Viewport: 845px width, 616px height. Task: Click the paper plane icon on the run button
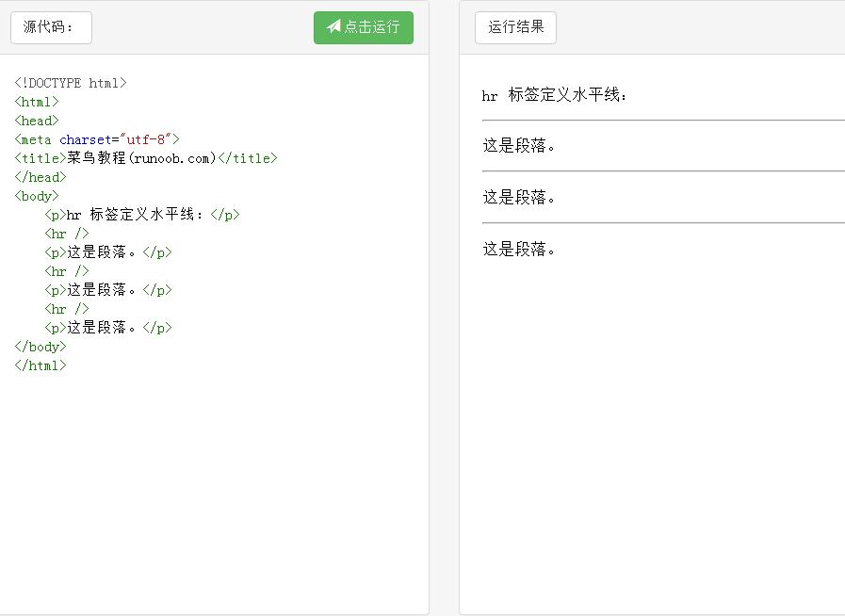(x=333, y=27)
